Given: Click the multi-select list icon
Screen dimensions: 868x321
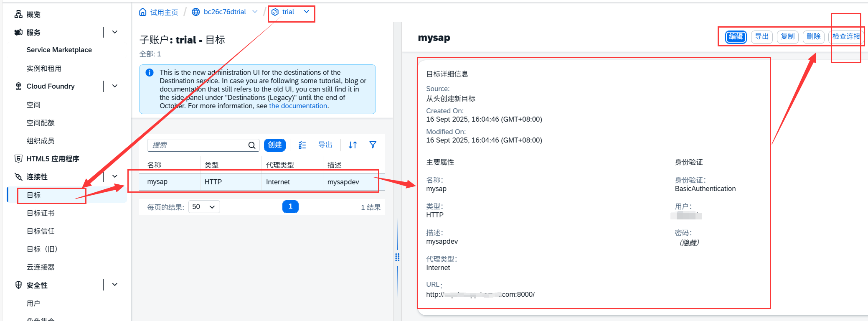Looking at the screenshot, I should click(x=302, y=145).
